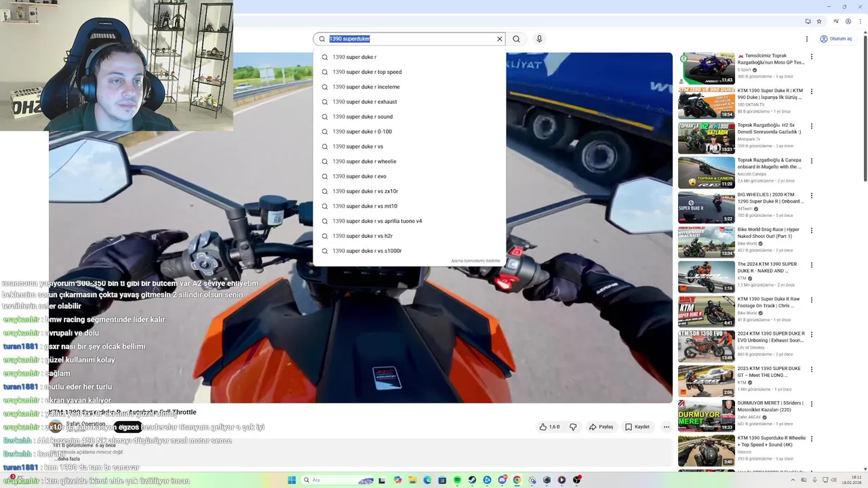Open the 100 OKTAN TV channel name
The height and width of the screenshot is (488, 868).
tap(751, 104)
